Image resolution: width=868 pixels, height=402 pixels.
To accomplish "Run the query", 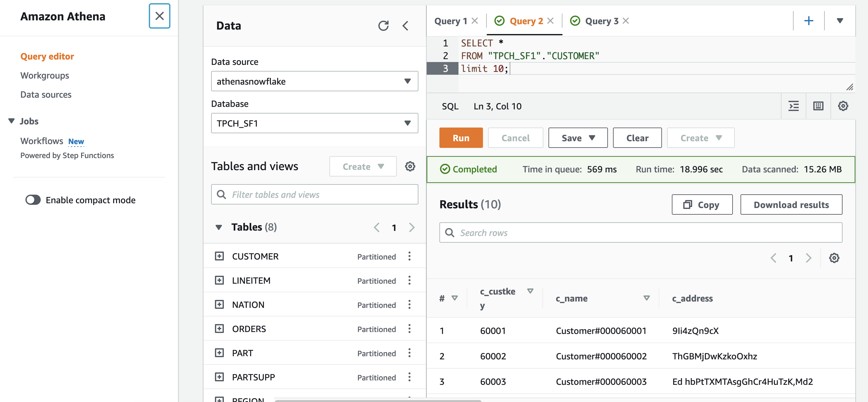I will tap(461, 138).
